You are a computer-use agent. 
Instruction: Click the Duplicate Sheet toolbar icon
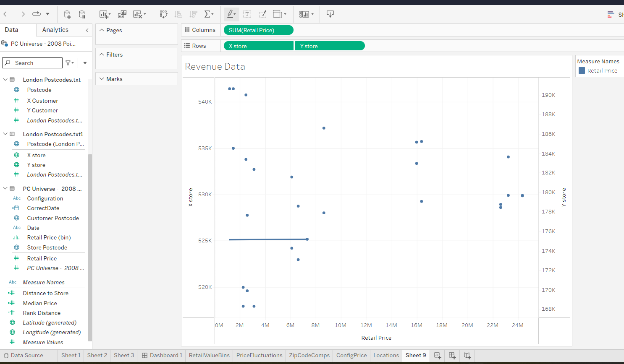(122, 14)
